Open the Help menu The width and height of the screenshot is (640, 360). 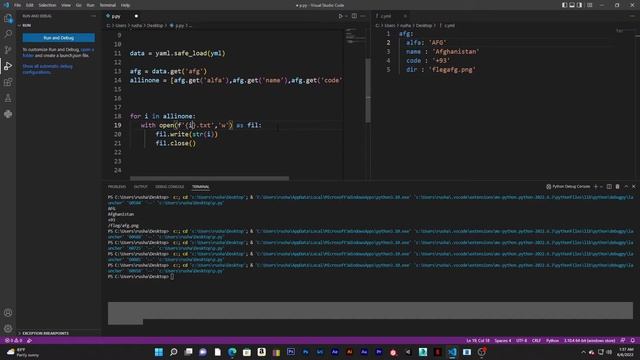coord(125,5)
